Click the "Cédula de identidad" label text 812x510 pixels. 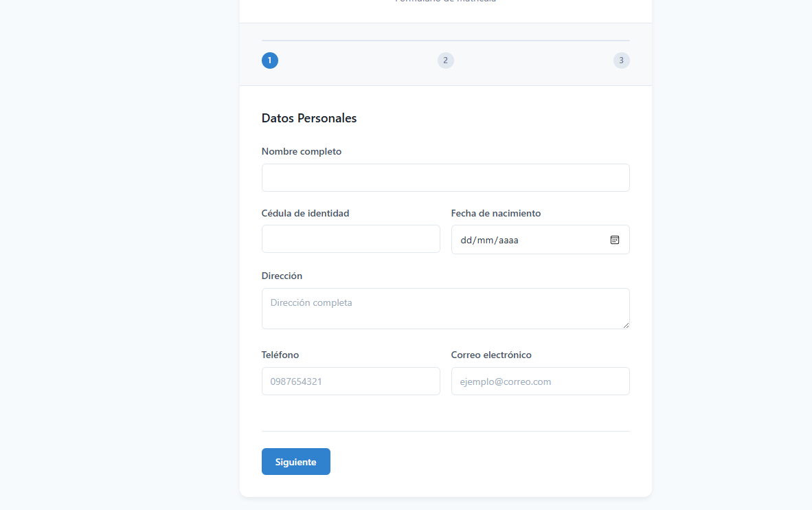(306, 213)
